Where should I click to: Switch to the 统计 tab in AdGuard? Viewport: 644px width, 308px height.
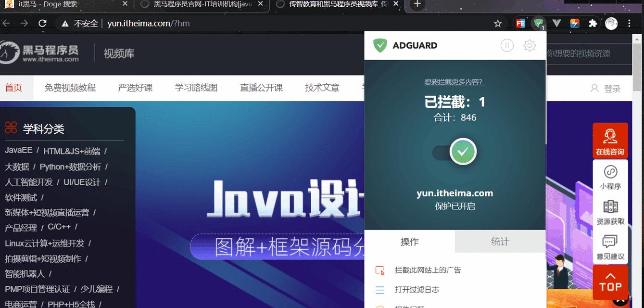click(500, 242)
